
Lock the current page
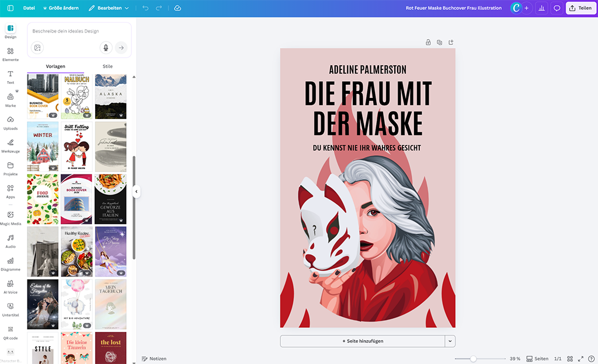(427, 42)
